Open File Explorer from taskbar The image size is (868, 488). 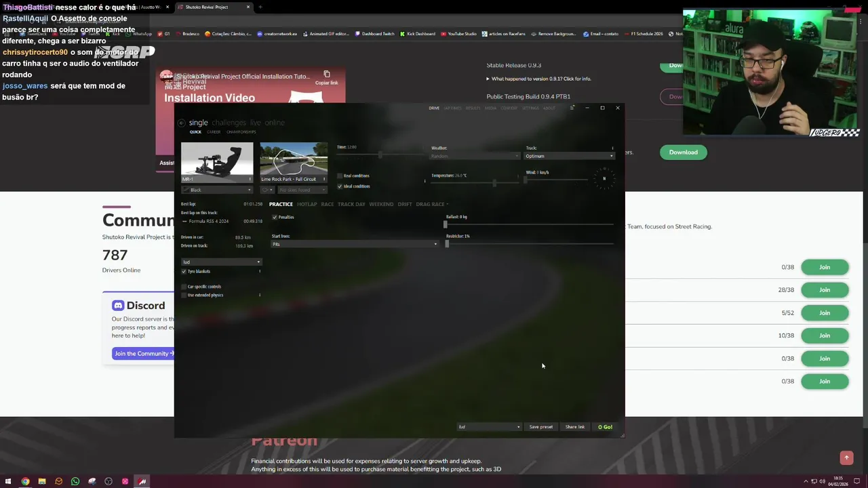(x=42, y=481)
